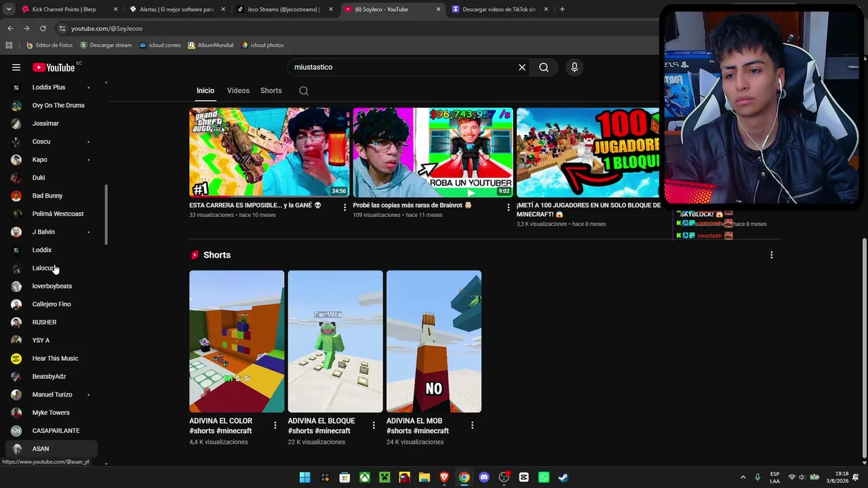Screen dimensions: 868x488
Task: Go to Duki channel in sidebar
Action: (x=52, y=178)
